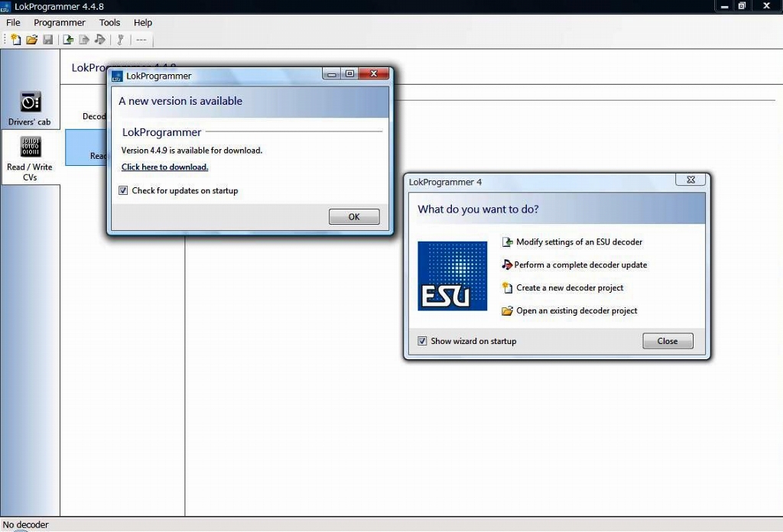Image resolution: width=783 pixels, height=532 pixels.
Task: Close the LokProgrammer update dialog
Action: pyautogui.click(x=373, y=74)
